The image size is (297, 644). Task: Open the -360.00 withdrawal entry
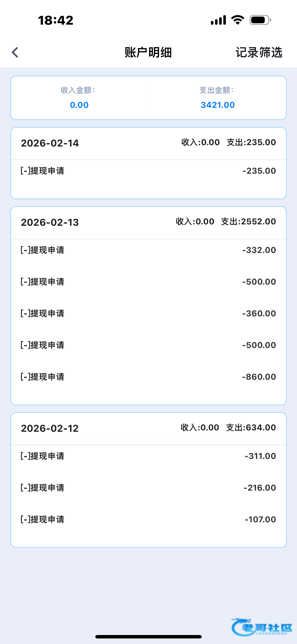(148, 313)
